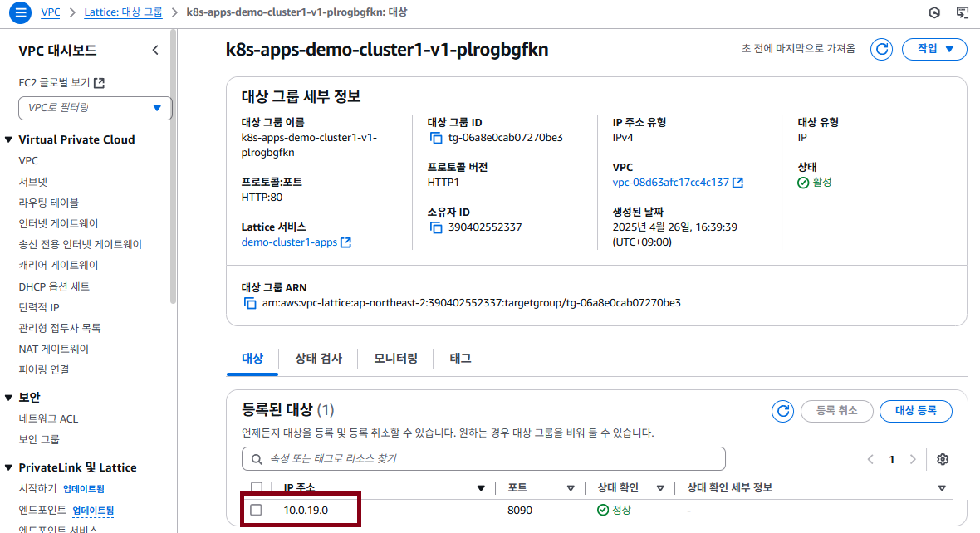
Task: Click the 등록 취소 button
Action: (837, 411)
